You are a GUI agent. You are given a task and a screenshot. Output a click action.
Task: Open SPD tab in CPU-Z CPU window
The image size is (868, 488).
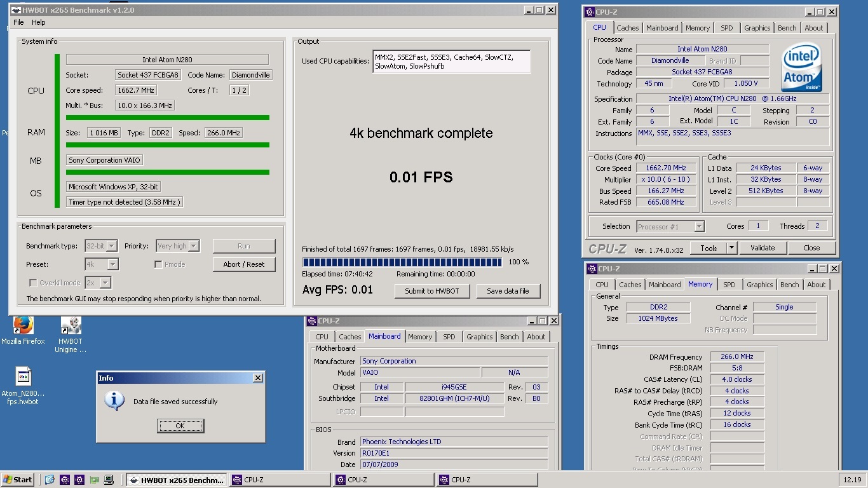pyautogui.click(x=727, y=28)
